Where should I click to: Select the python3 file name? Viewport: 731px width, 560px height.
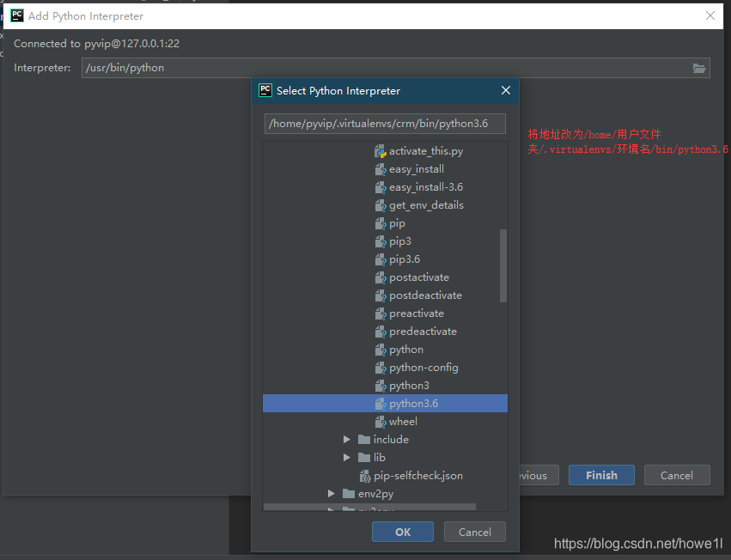409,386
